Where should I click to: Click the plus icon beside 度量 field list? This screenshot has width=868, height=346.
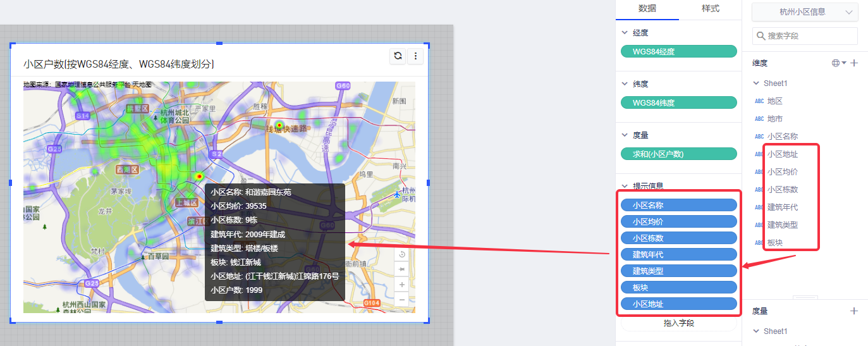tap(854, 311)
